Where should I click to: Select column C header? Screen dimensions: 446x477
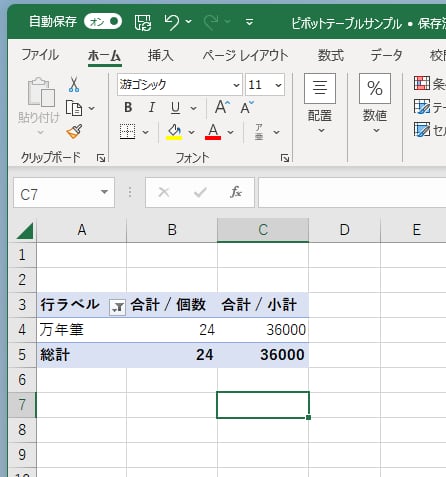[x=263, y=230]
